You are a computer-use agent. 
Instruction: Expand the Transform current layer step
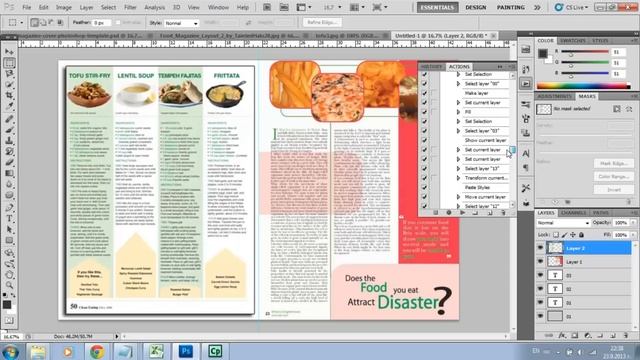point(458,178)
